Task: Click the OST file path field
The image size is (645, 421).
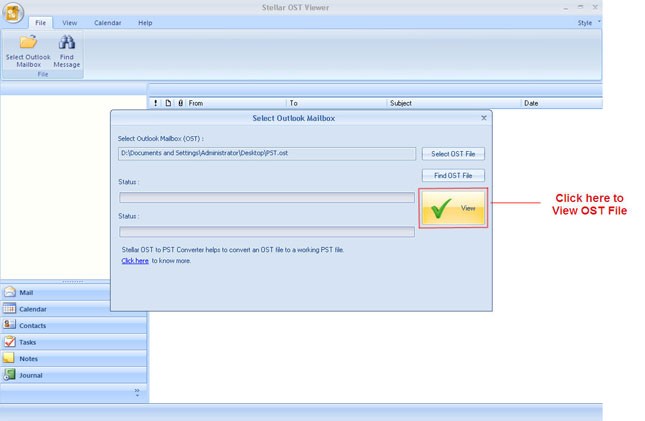Action: (x=267, y=154)
